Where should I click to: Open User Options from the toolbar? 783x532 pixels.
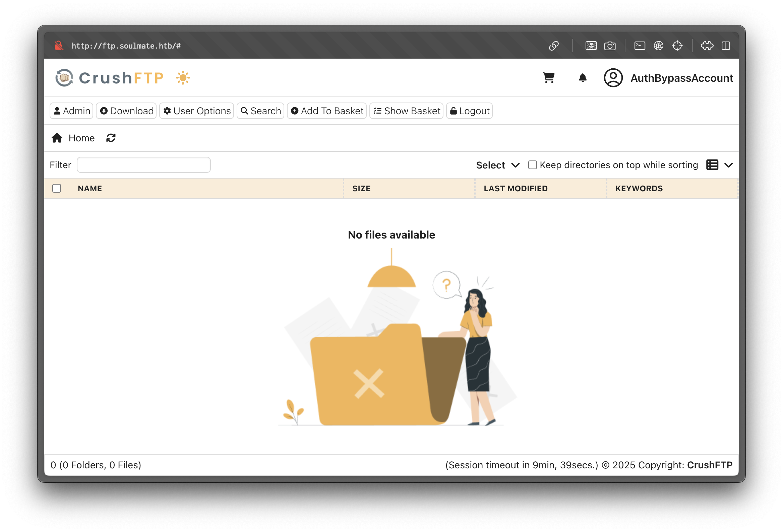pos(197,111)
